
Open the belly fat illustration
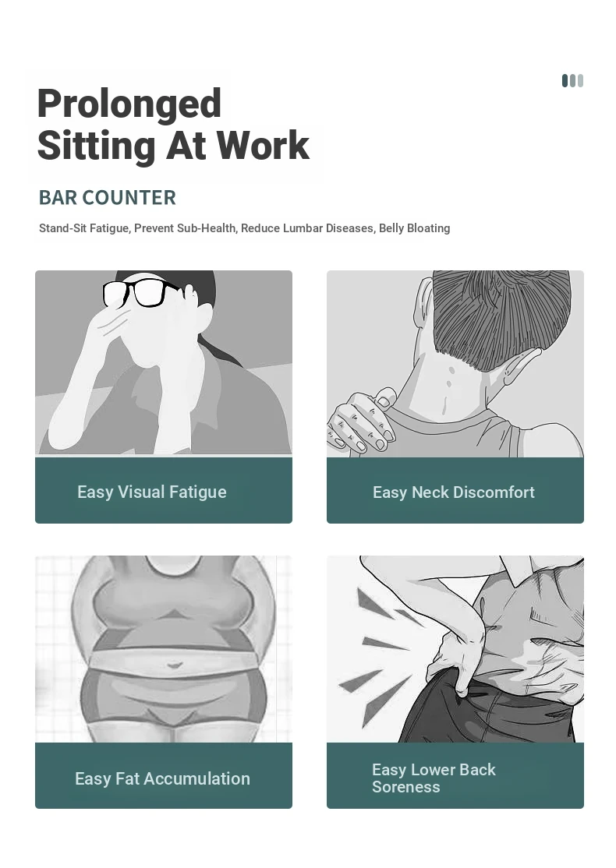pos(164,649)
